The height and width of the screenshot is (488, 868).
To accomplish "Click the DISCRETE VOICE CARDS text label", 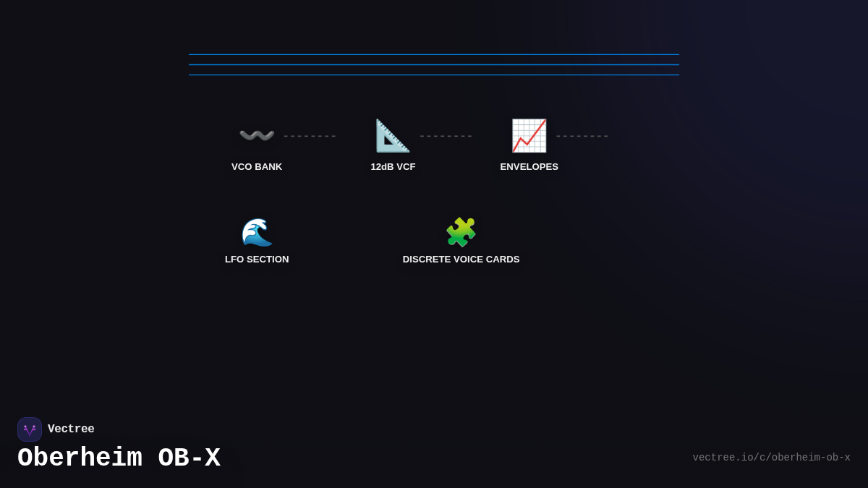I will click(x=461, y=260).
